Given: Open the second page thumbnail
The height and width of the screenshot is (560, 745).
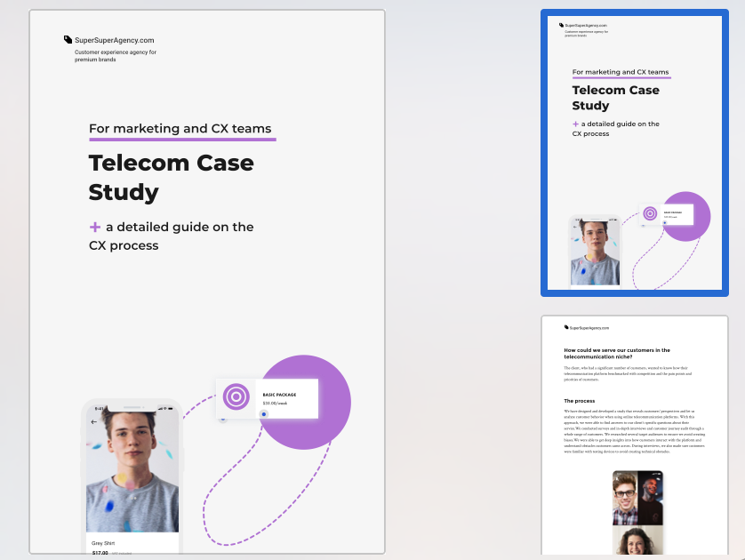Looking at the screenshot, I should point(635,436).
